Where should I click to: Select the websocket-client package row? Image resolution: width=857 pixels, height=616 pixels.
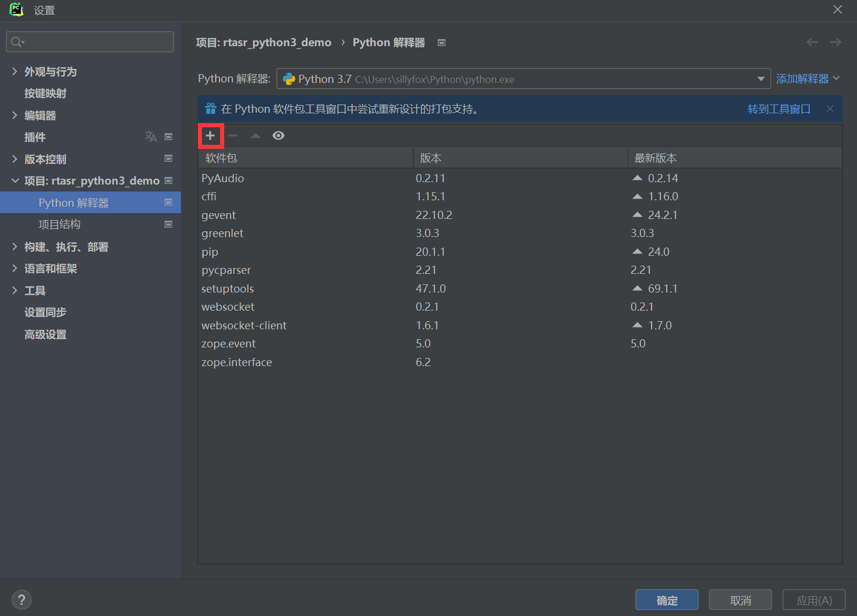coord(520,325)
